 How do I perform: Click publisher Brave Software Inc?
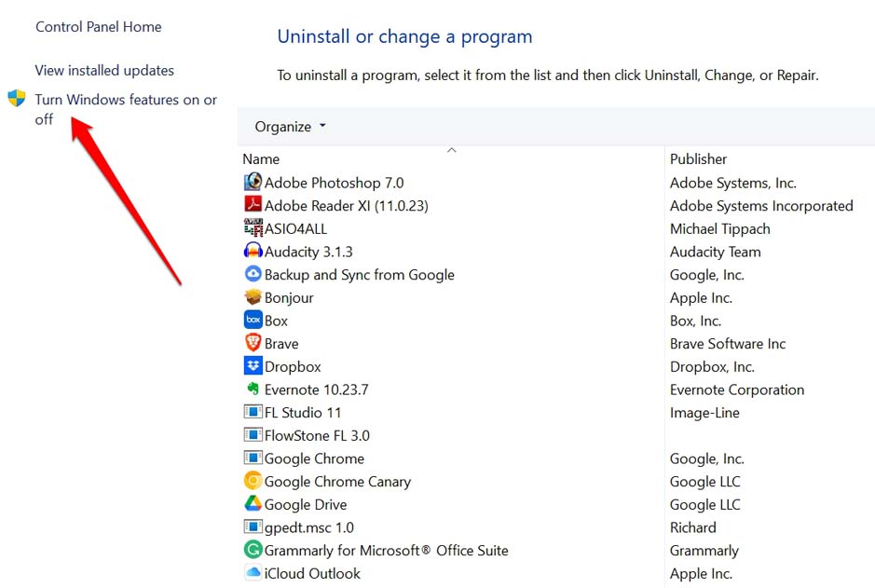(x=728, y=344)
